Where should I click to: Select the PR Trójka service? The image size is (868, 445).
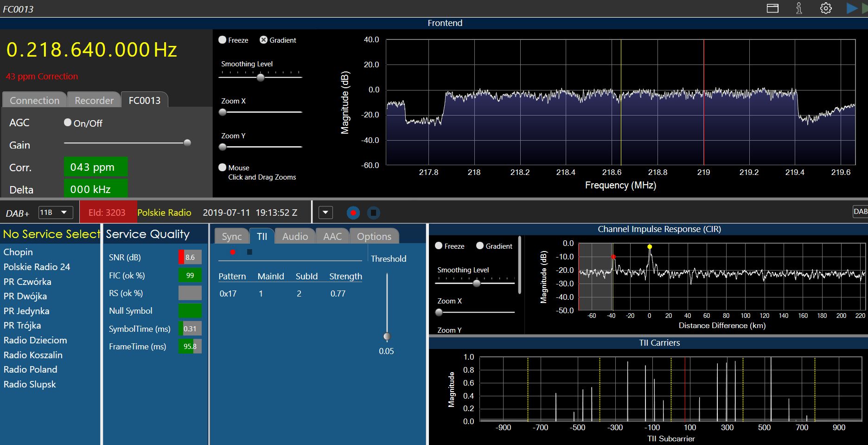coord(22,325)
